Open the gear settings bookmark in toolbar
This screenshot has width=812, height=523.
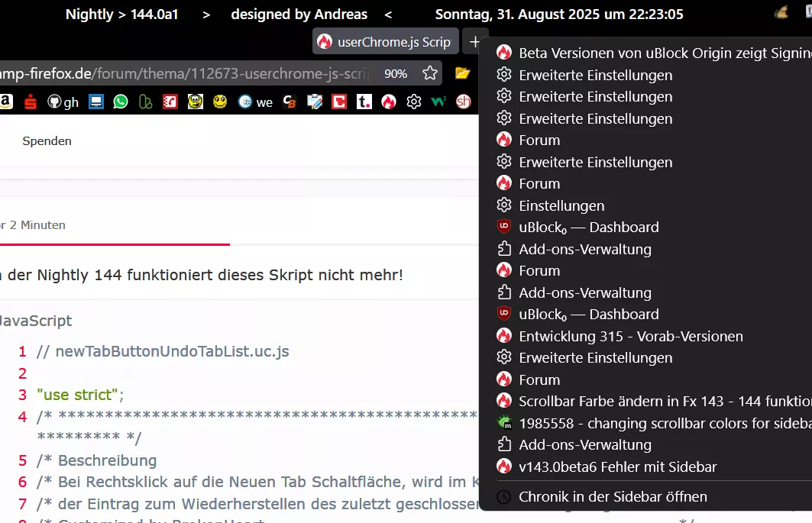point(414,102)
